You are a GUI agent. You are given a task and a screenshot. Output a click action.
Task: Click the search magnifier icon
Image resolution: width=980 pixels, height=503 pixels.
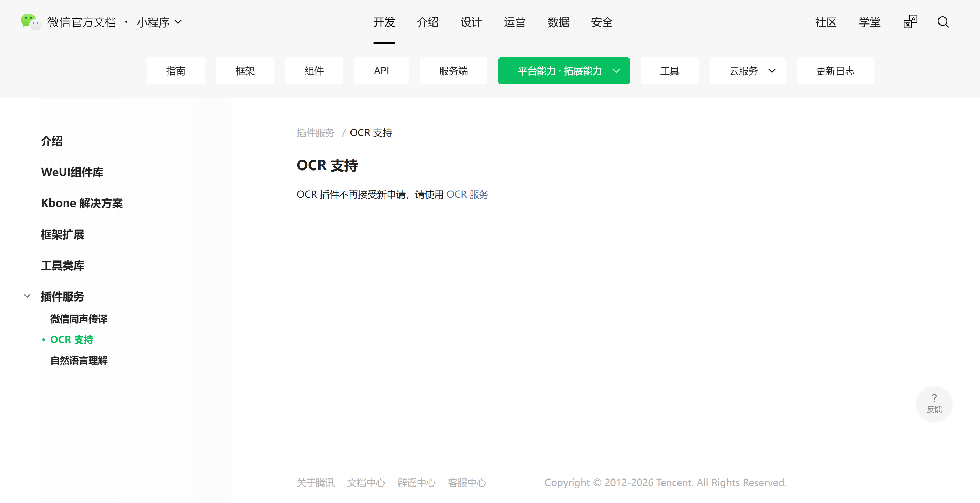pos(943,22)
